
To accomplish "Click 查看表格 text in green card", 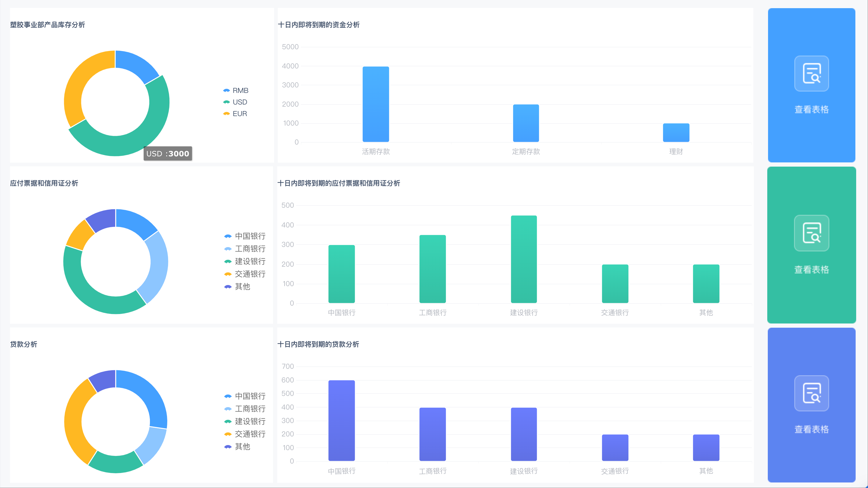I will point(811,270).
